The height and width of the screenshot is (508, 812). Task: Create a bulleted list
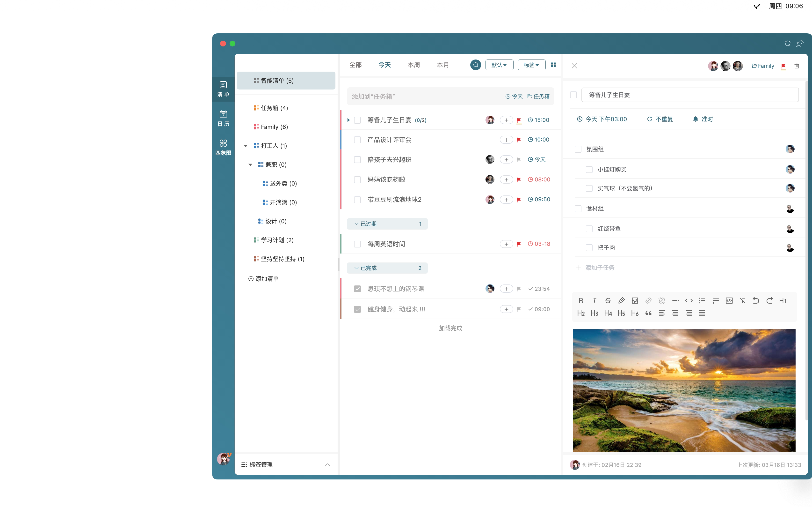click(702, 301)
